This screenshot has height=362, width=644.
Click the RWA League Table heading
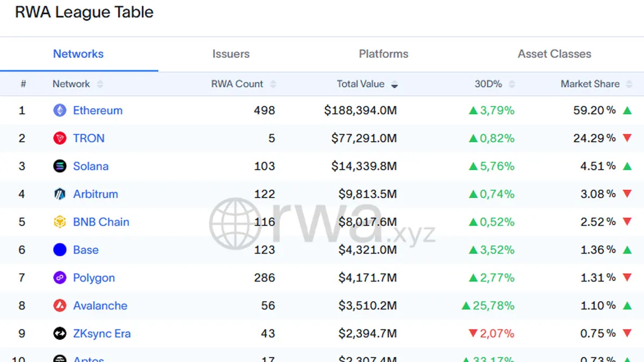(84, 12)
